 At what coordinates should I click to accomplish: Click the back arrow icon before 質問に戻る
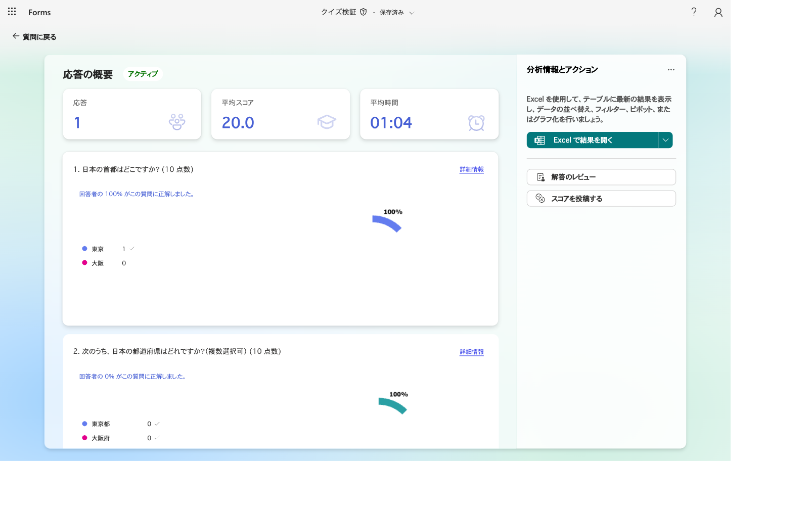click(16, 36)
